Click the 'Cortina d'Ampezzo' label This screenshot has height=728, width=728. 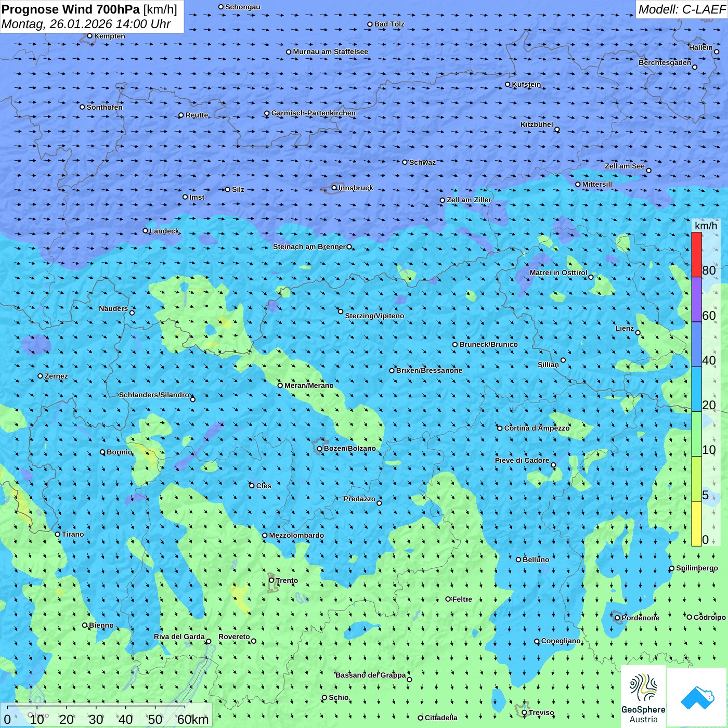[x=537, y=428]
